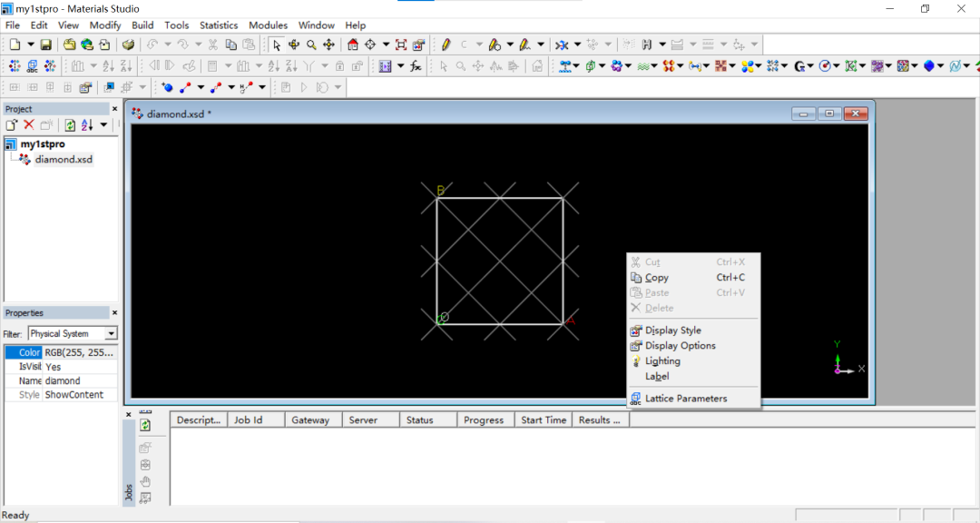Screen dimensions: 980x523
Task: Select Display Style in context menu
Action: click(672, 331)
